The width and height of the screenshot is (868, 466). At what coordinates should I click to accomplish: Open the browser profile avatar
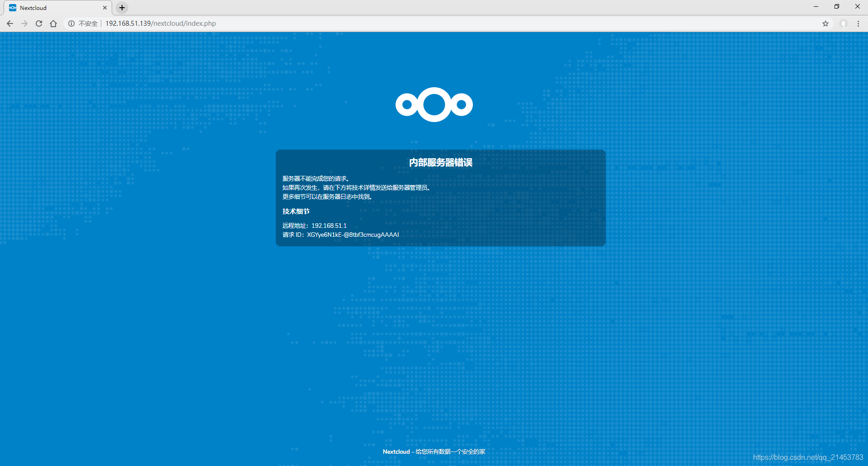coord(844,24)
